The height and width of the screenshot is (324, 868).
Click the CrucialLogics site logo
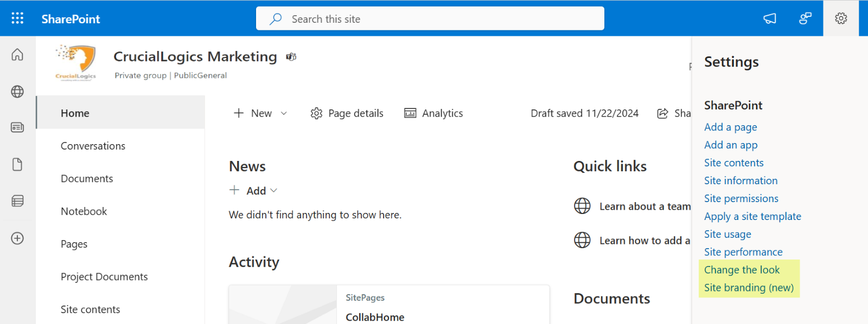point(76,62)
